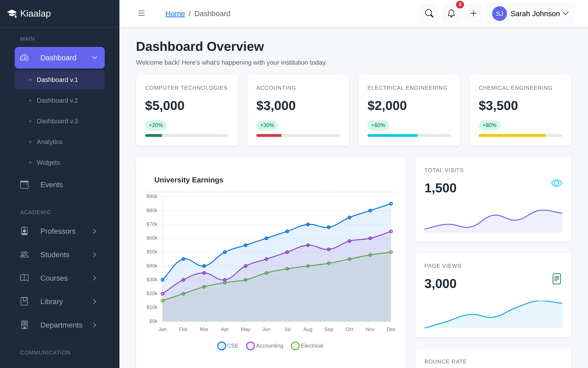Screen dimensions: 588x368
Task: Expand the Library submenu arrow
Action: (95, 302)
